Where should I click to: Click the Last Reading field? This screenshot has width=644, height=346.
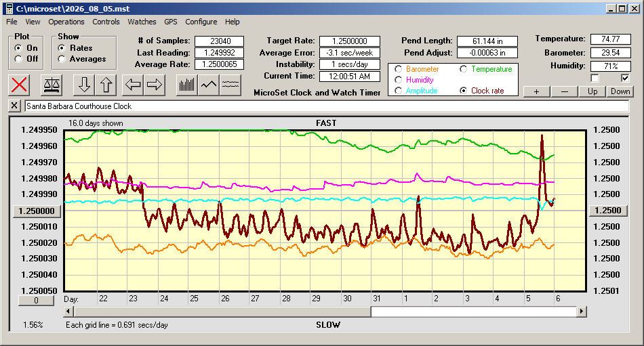pyautogui.click(x=220, y=53)
